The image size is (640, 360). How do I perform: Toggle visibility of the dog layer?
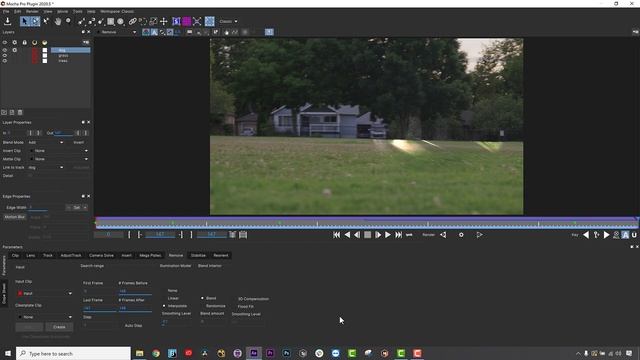click(x=4, y=50)
